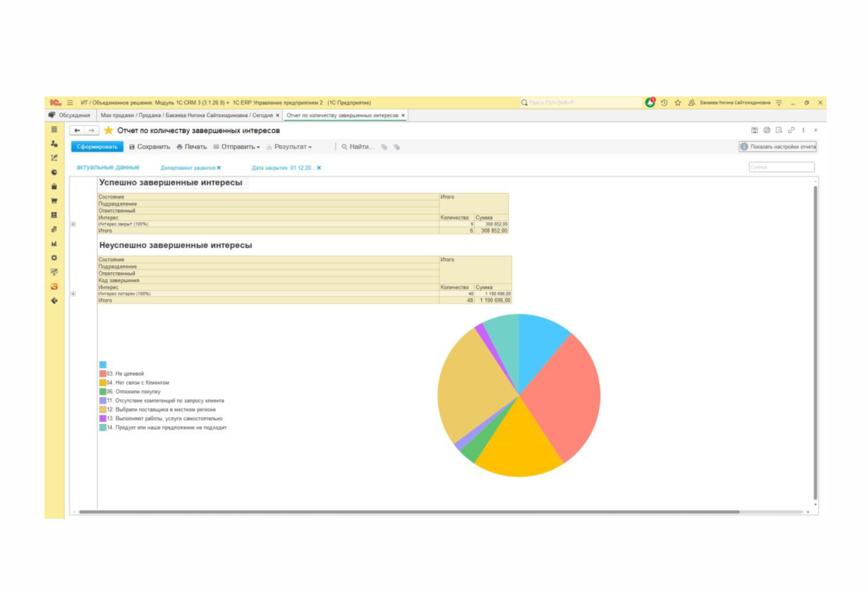Screen dimensions: 868x590
Task: Open the pie-chart marketing sidebar icon
Action: click(x=54, y=172)
